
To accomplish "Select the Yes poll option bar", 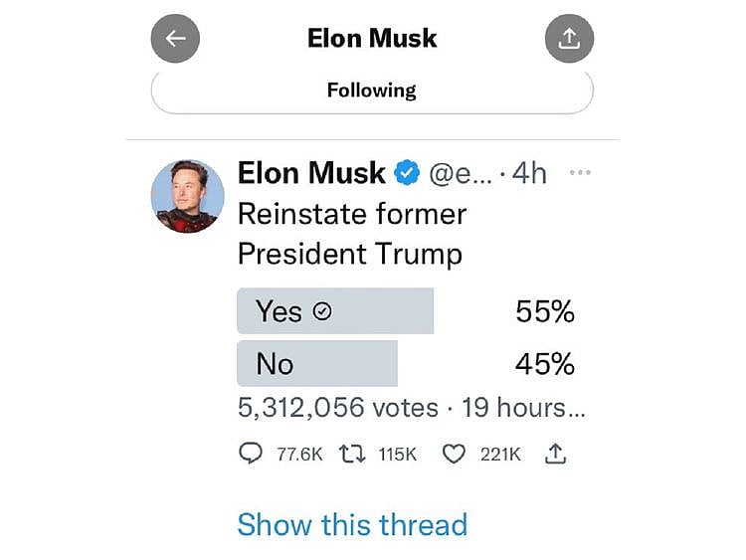I will [x=335, y=311].
